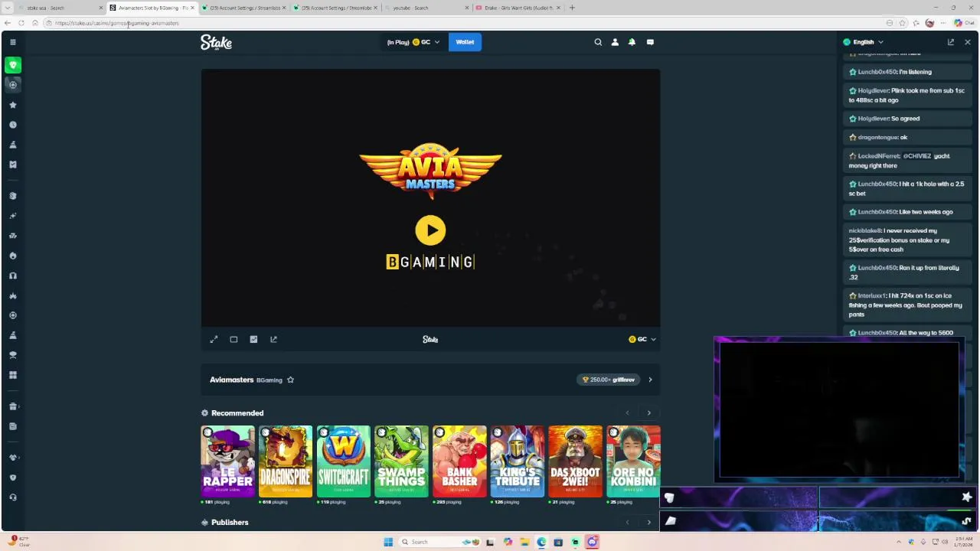Switch to first Account Settings Streamlabs tab
Viewport: 980px width, 551px height.
pyautogui.click(x=243, y=8)
